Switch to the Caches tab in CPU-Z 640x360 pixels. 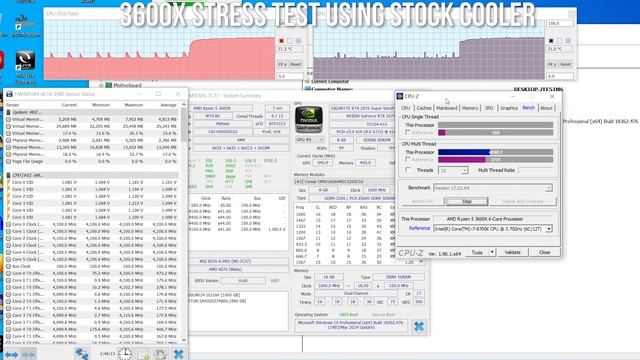click(424, 108)
